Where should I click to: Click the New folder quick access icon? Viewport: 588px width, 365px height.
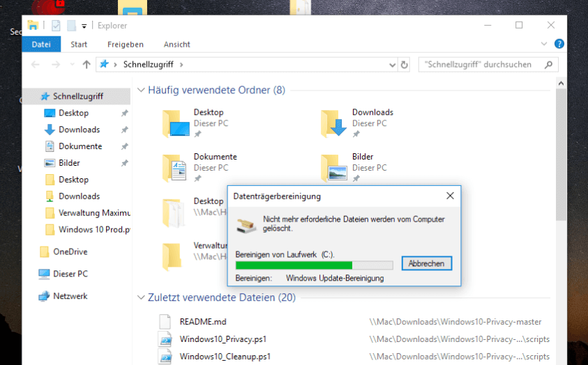pos(71,26)
